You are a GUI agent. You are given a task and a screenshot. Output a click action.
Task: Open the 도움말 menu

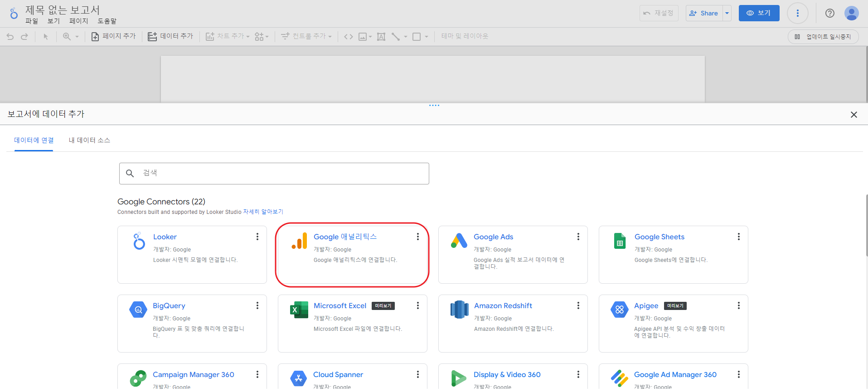107,21
